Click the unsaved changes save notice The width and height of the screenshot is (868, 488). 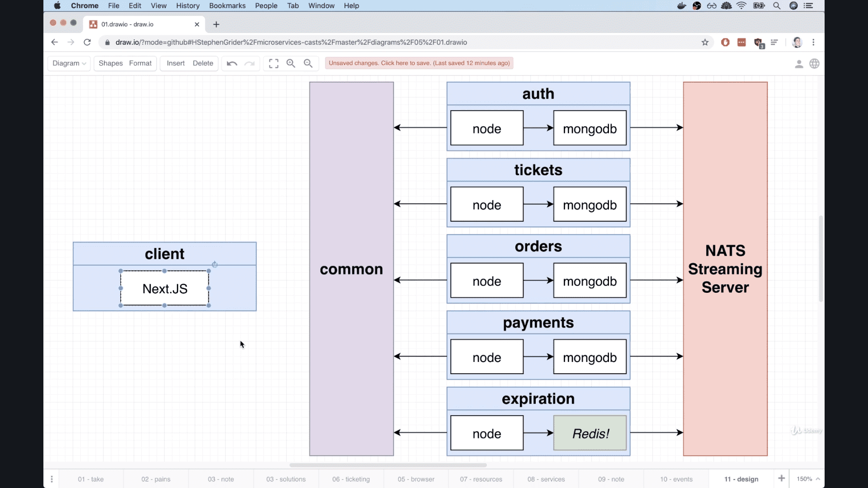tap(419, 63)
